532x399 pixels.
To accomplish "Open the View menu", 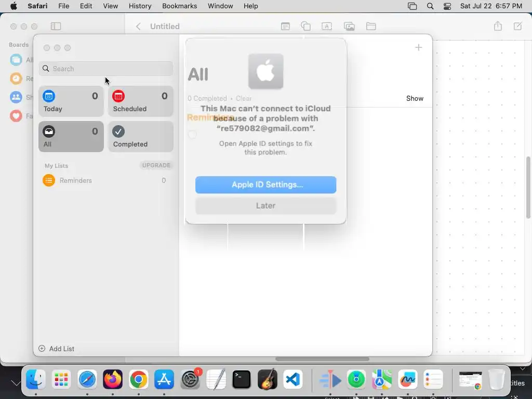I will click(110, 6).
